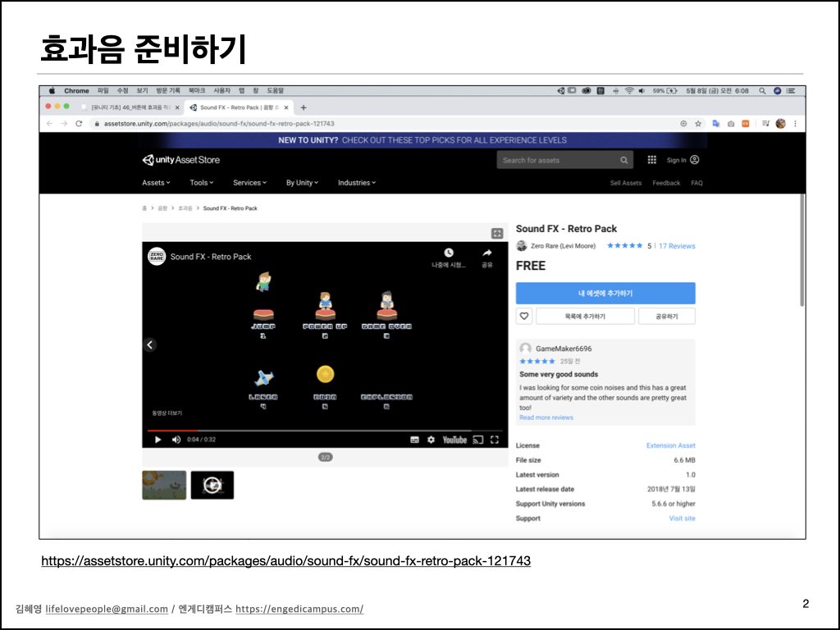Image resolution: width=840 pixels, height=630 pixels.
Task: Open the assetstore URL below the screenshot
Action: (286, 561)
